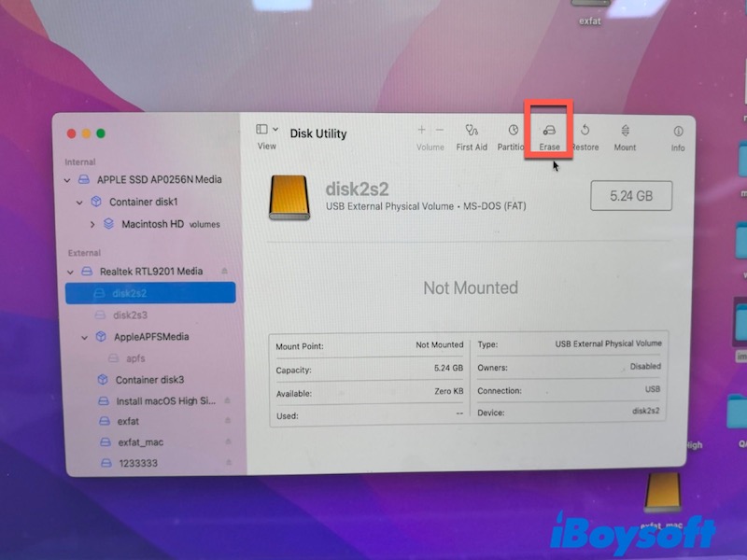747x560 pixels.
Task: Click the Erase icon in the toolbar
Action: point(547,132)
